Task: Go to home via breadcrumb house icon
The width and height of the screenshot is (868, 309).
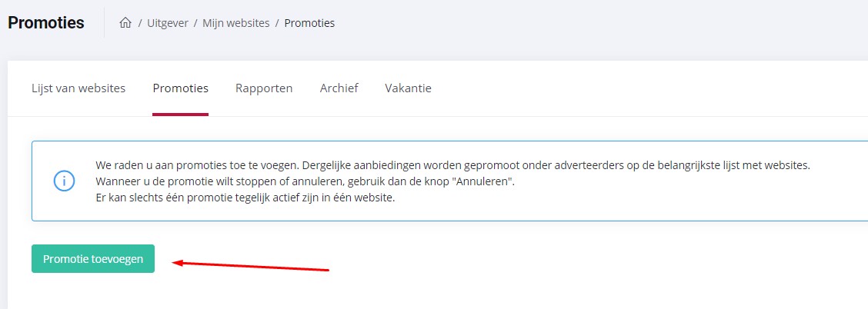Action: click(x=125, y=23)
